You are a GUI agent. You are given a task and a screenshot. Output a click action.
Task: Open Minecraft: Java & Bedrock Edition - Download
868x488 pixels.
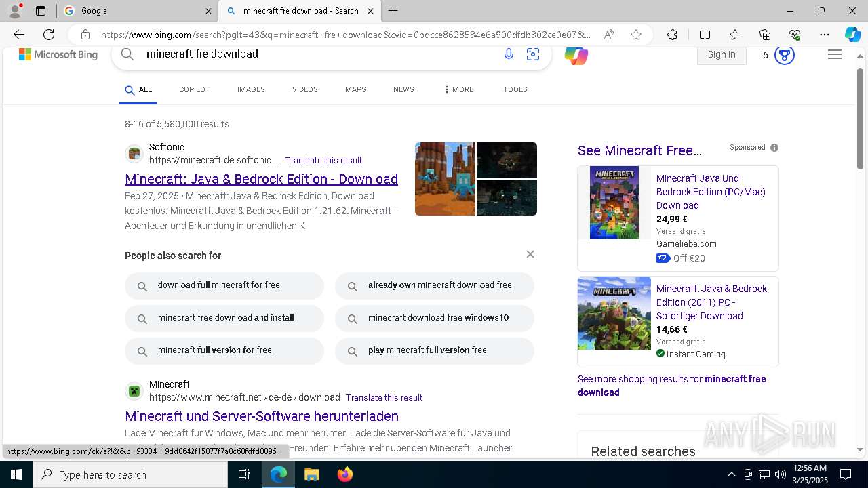(261, 179)
